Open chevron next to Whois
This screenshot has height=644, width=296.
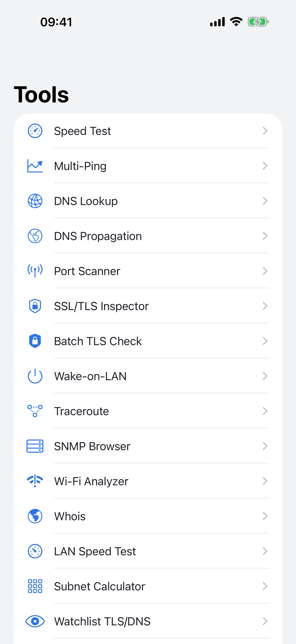point(265,516)
